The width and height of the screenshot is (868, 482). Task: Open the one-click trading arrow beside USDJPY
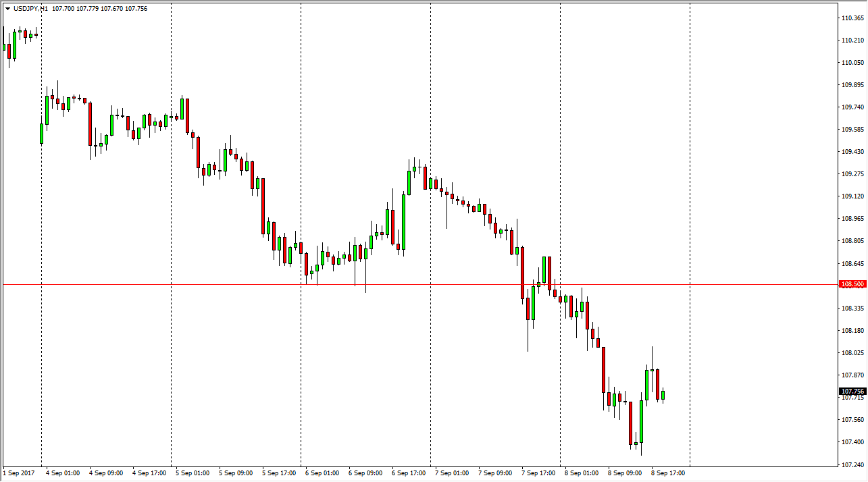[x=7, y=9]
